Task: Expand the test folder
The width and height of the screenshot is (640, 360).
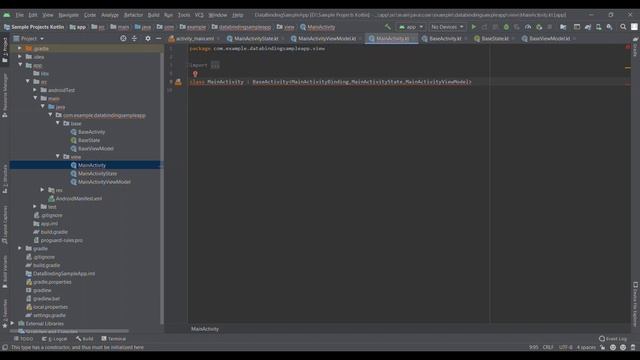Action: tap(35, 207)
